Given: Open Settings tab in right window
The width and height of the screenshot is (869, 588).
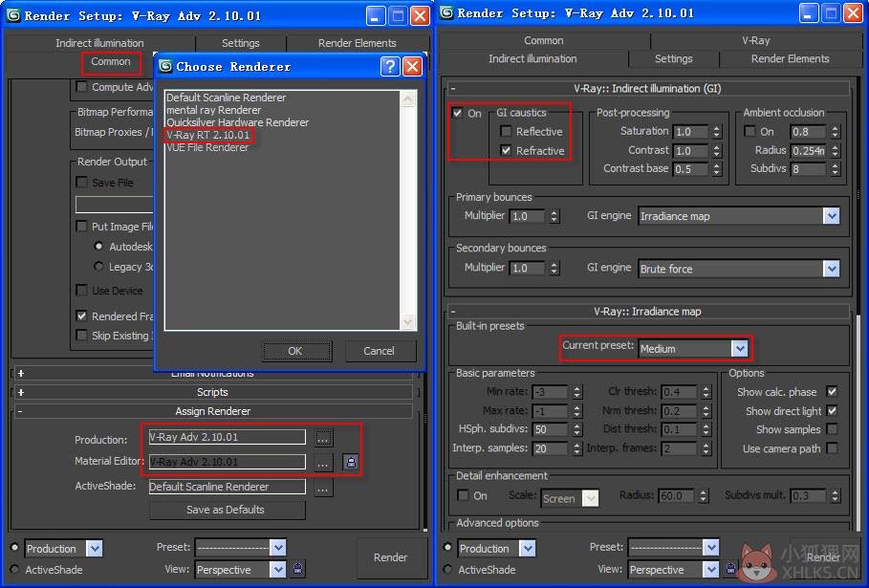Looking at the screenshot, I should tap(674, 58).
